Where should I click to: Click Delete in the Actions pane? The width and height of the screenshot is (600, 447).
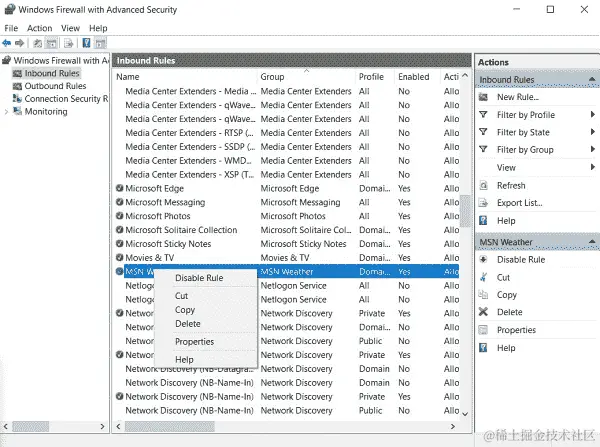coord(510,312)
